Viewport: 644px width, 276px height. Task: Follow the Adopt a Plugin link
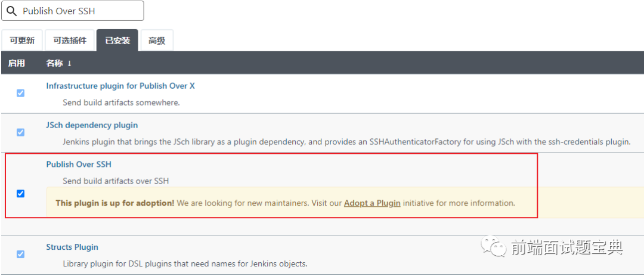pos(372,203)
